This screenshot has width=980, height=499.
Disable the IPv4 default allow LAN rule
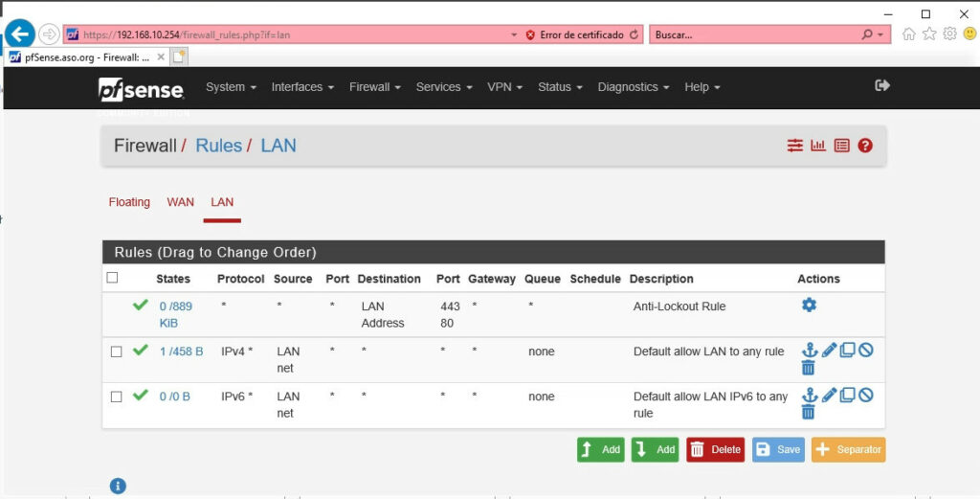(865, 351)
